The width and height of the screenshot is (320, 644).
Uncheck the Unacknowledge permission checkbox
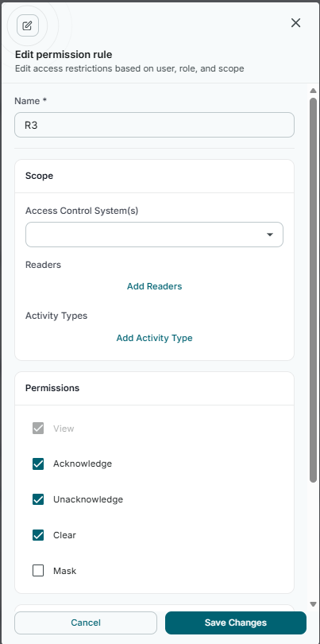click(38, 499)
